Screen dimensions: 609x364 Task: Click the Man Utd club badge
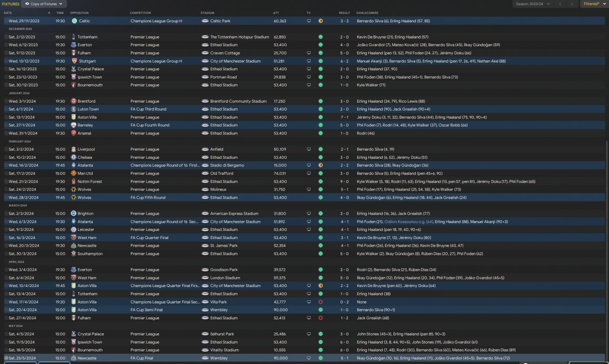coord(74,173)
